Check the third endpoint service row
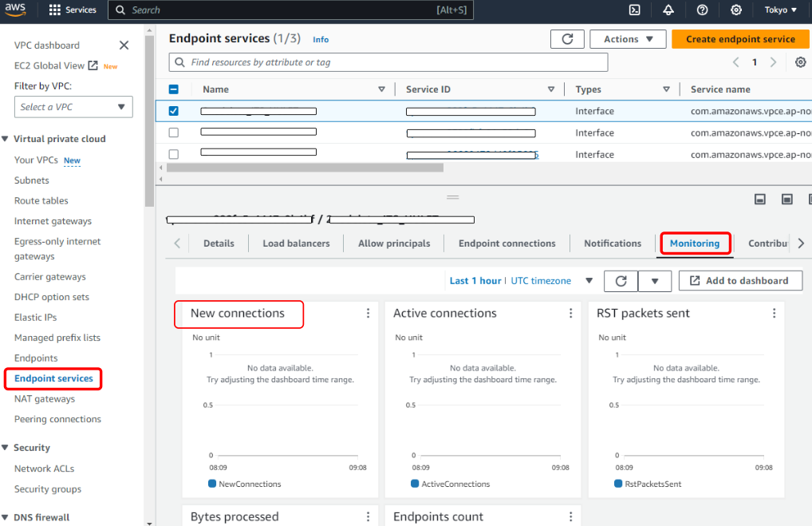Image resolution: width=812 pixels, height=526 pixels. [x=173, y=154]
